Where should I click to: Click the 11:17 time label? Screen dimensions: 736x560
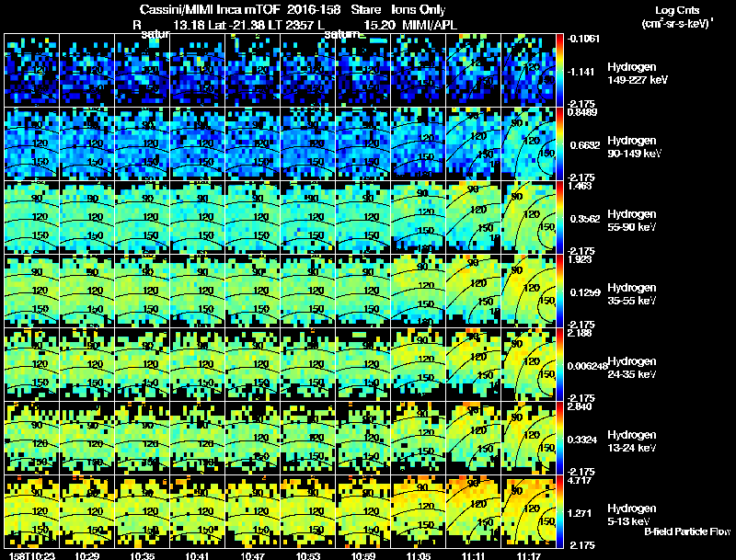click(x=529, y=555)
